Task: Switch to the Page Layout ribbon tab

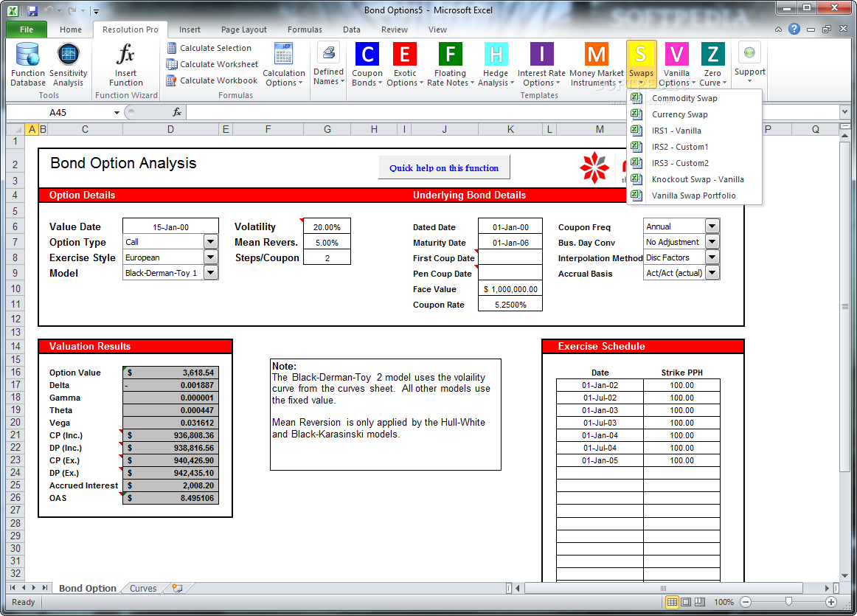Action: click(244, 30)
